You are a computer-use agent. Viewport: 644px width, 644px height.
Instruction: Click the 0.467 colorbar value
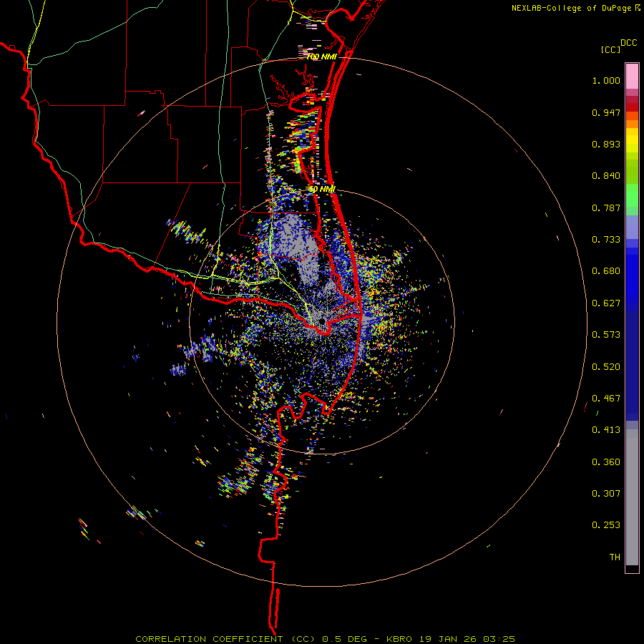(x=606, y=399)
